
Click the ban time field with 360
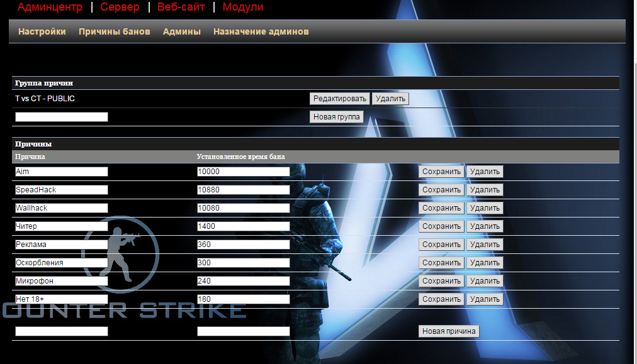pos(244,245)
